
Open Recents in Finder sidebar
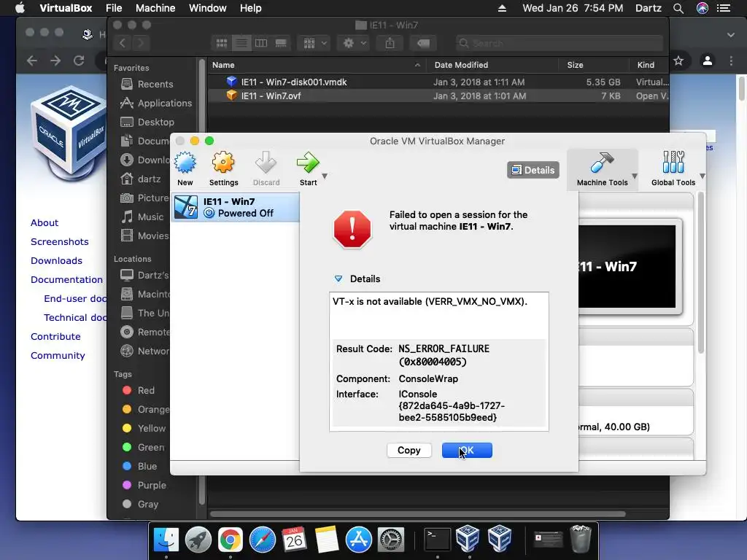(x=155, y=85)
